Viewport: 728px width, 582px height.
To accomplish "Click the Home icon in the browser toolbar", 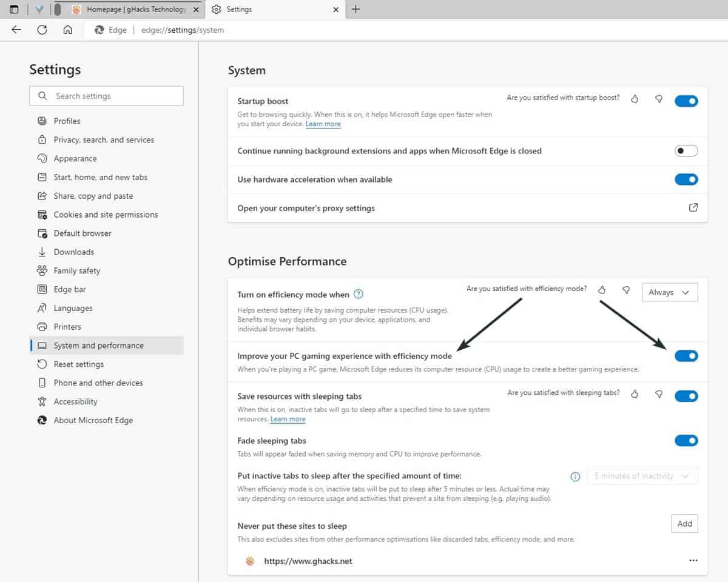I will click(x=68, y=29).
